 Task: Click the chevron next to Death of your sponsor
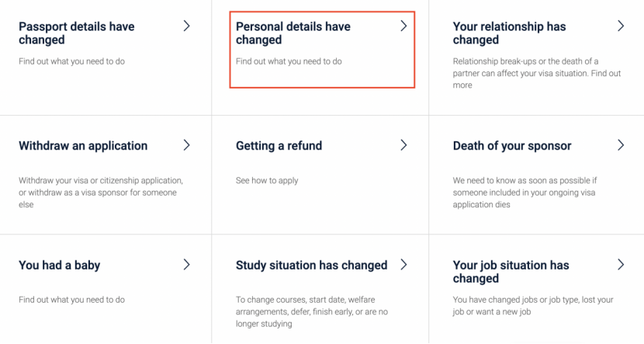621,145
